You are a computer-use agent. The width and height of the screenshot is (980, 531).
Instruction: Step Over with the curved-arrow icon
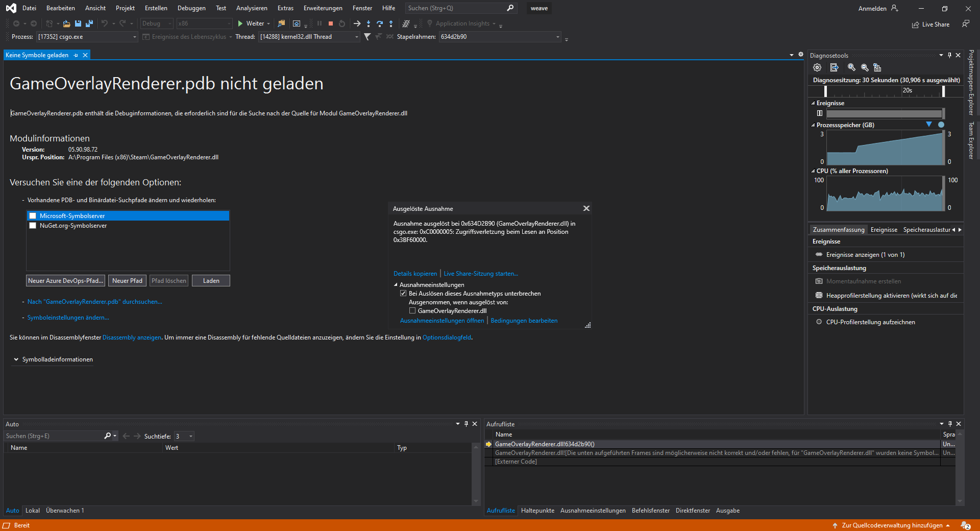pyautogui.click(x=380, y=23)
